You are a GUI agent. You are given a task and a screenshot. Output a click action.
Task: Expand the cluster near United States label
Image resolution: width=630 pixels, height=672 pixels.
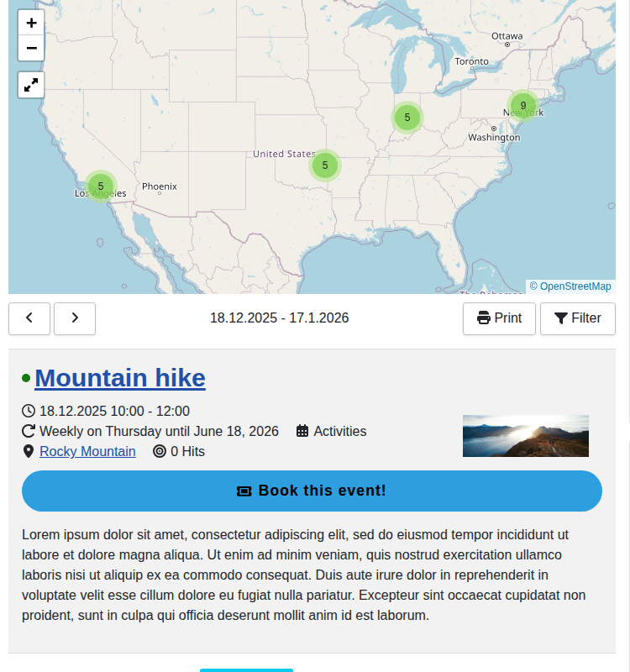(324, 165)
